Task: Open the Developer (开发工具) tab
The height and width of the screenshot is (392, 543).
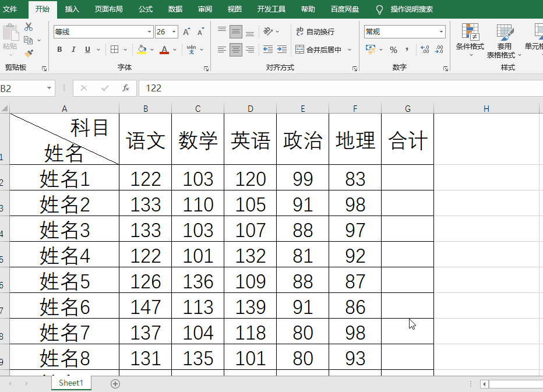Action: (x=271, y=9)
